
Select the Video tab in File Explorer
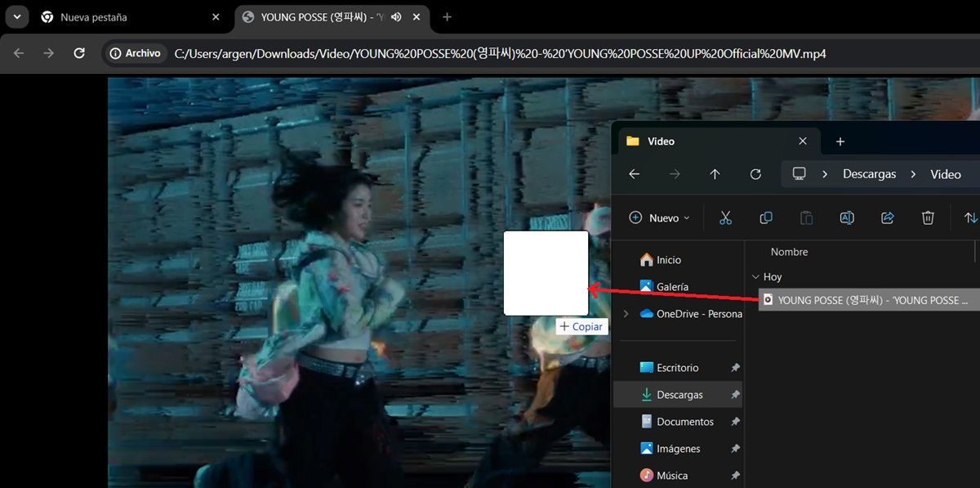tap(717, 141)
